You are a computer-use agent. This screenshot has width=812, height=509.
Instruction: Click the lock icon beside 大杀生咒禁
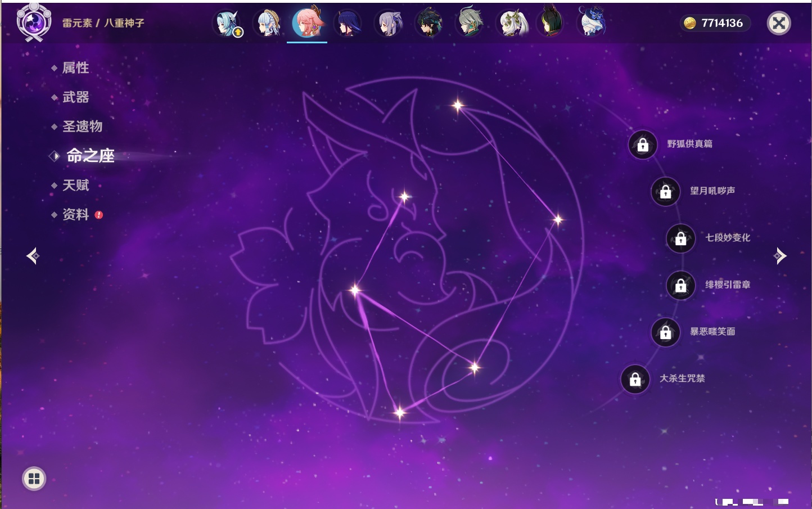point(635,380)
